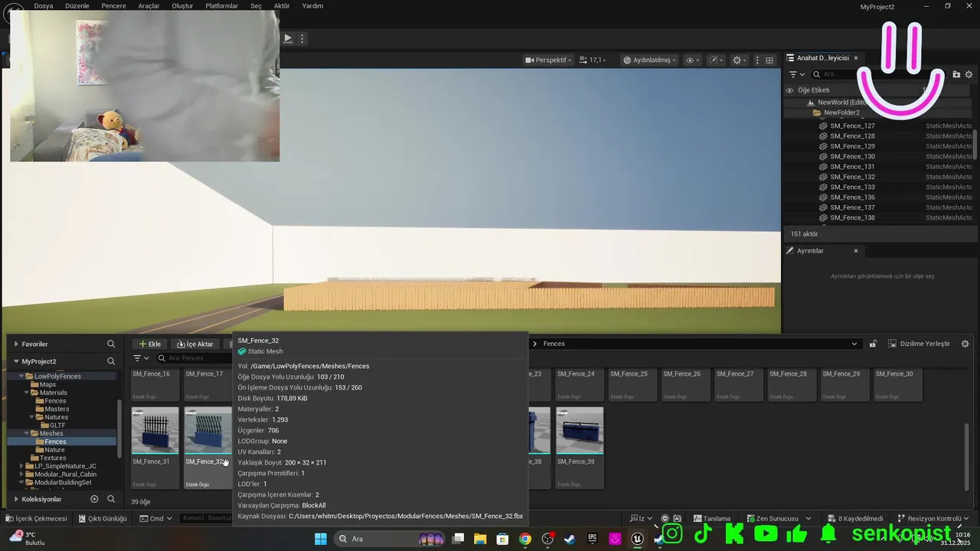The image size is (980, 551).
Task: Click Öğe Etiketi column header
Action: pyautogui.click(x=814, y=90)
